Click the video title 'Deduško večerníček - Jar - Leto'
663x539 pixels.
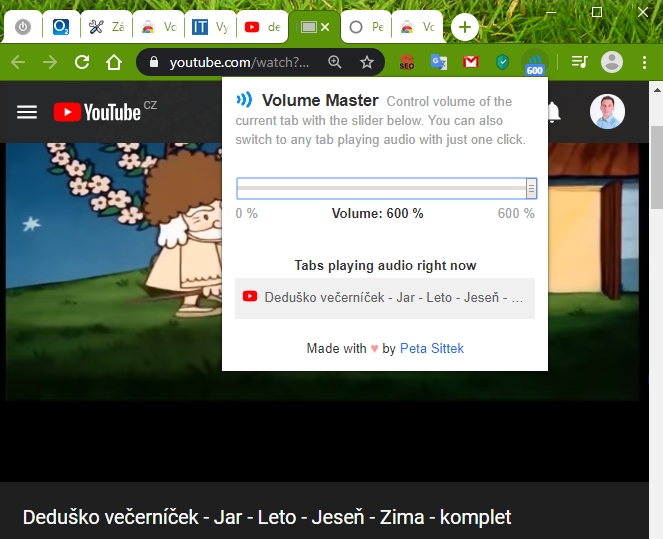click(x=267, y=517)
